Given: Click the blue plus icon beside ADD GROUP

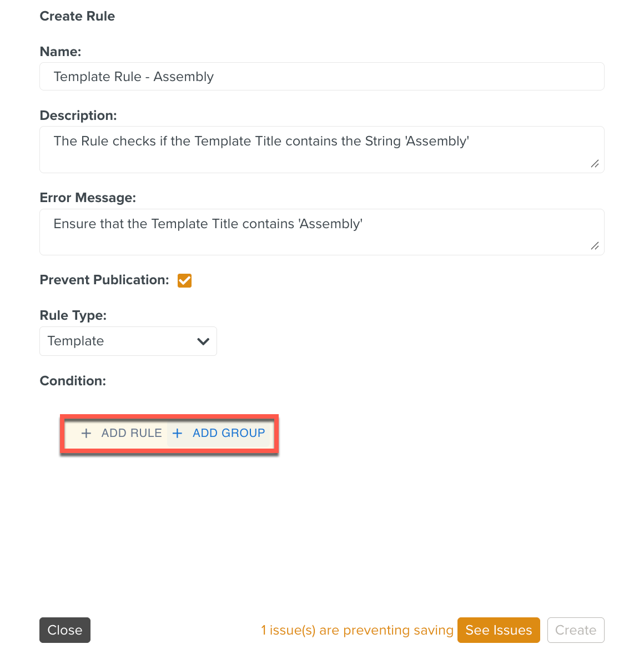Looking at the screenshot, I should (177, 434).
